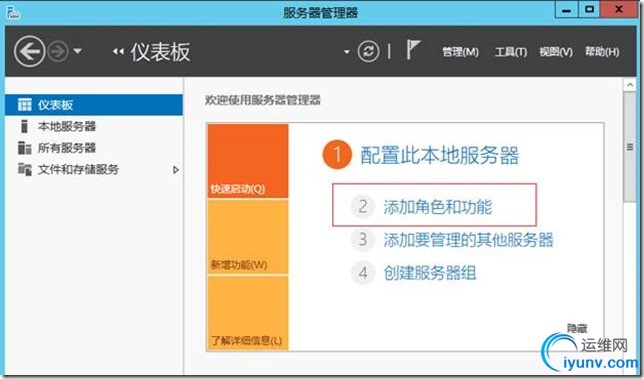Click the 配置此本地服务器 link
Screen dimensions: 644x379
click(x=439, y=155)
